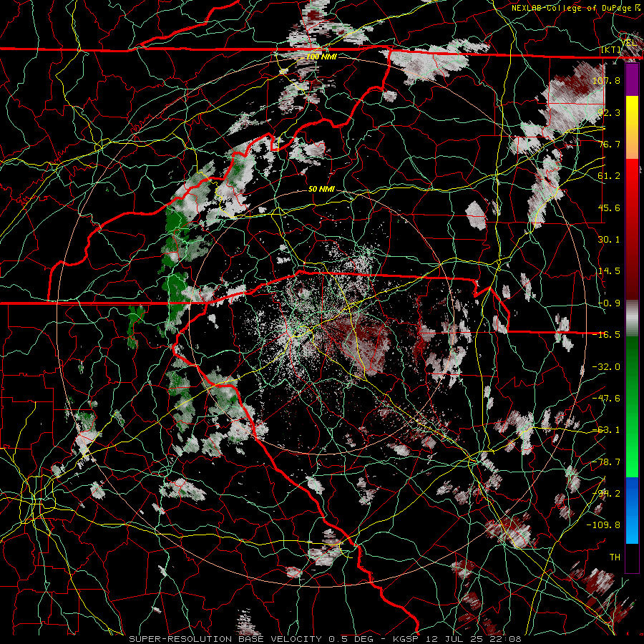Click the VEL legend title

pos(629,43)
